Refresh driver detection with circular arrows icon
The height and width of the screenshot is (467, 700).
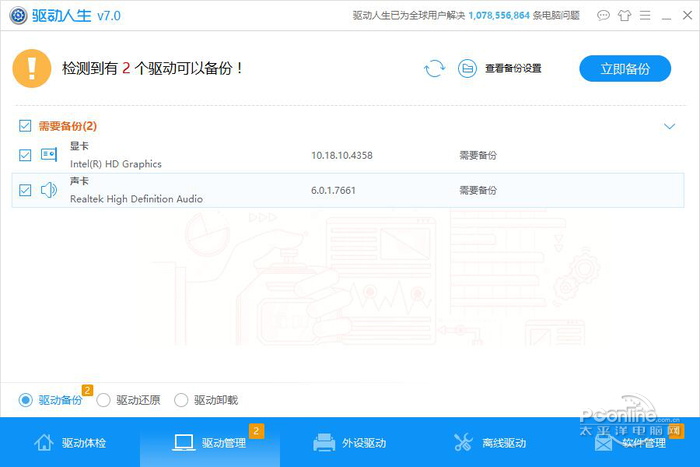pyautogui.click(x=434, y=69)
